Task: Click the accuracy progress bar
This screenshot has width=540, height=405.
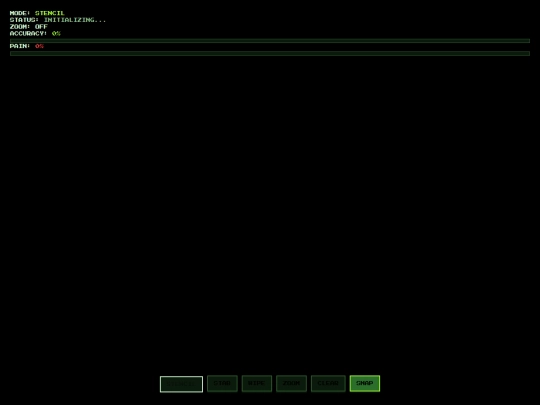Action: click(270, 41)
